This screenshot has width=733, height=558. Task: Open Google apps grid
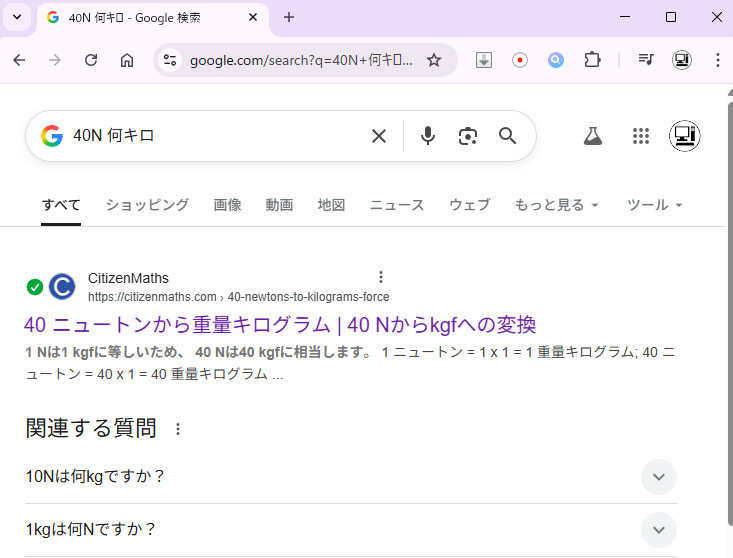click(x=640, y=136)
